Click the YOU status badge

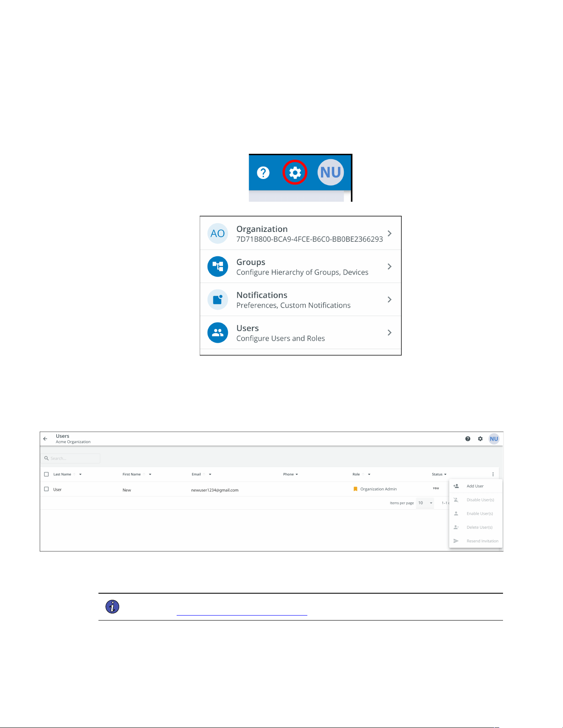[x=436, y=488]
